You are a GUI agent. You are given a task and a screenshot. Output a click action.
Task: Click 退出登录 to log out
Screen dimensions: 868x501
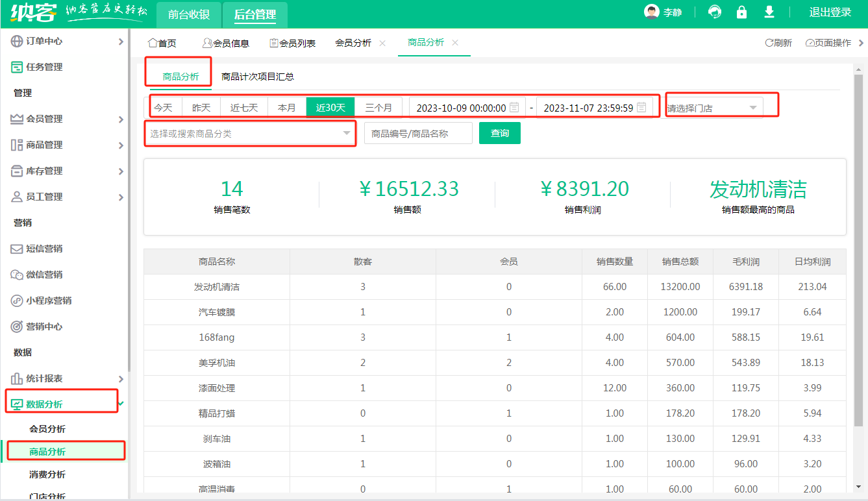(830, 12)
